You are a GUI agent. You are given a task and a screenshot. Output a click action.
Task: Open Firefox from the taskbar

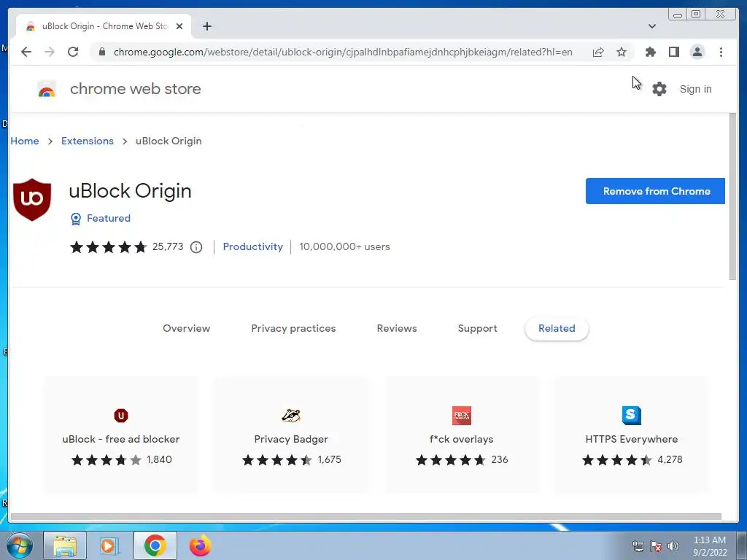pos(200,545)
